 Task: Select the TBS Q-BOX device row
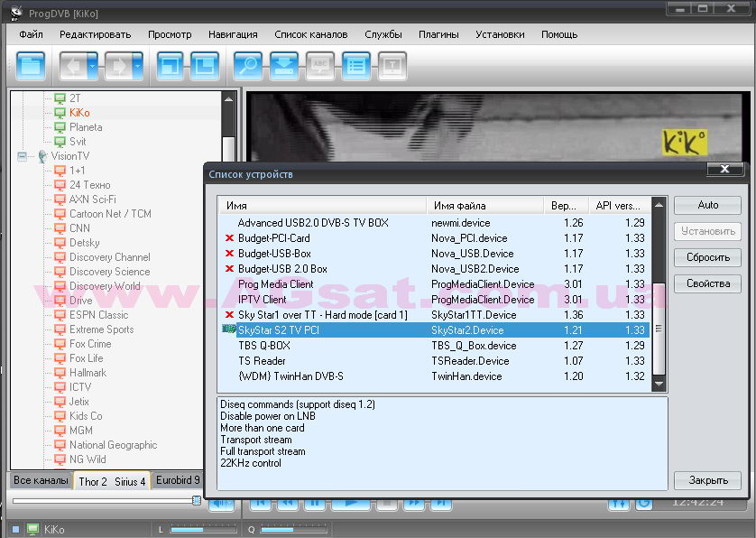434,346
